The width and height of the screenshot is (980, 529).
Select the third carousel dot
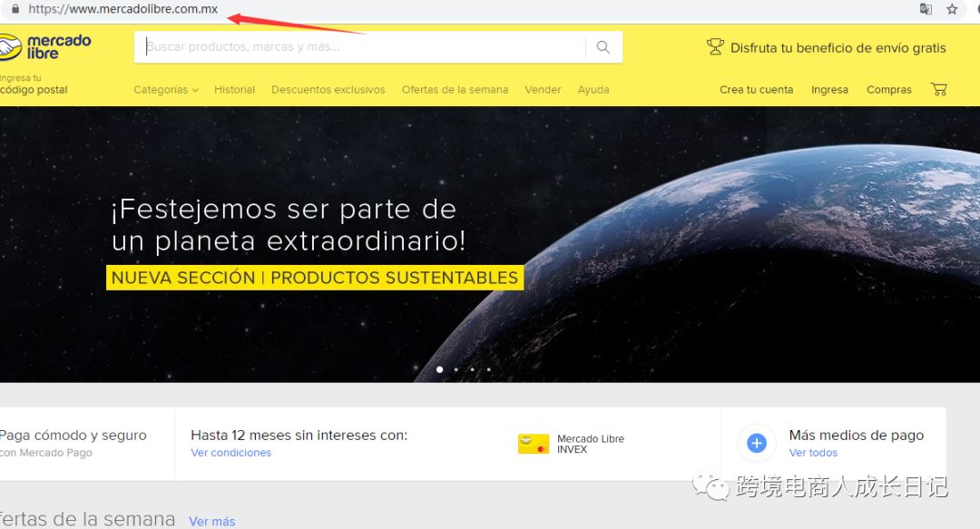pos(473,369)
